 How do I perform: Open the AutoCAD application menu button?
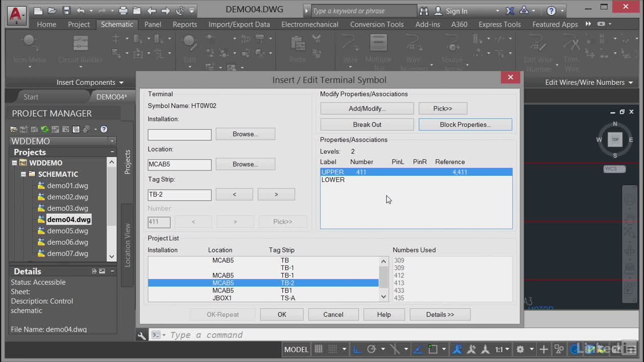[x=17, y=15]
